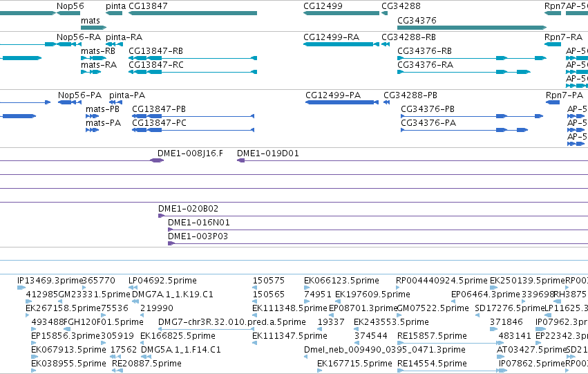Select the RE20887.5prime EST feature
Viewport: 588px width, 374px height.
[117, 371]
